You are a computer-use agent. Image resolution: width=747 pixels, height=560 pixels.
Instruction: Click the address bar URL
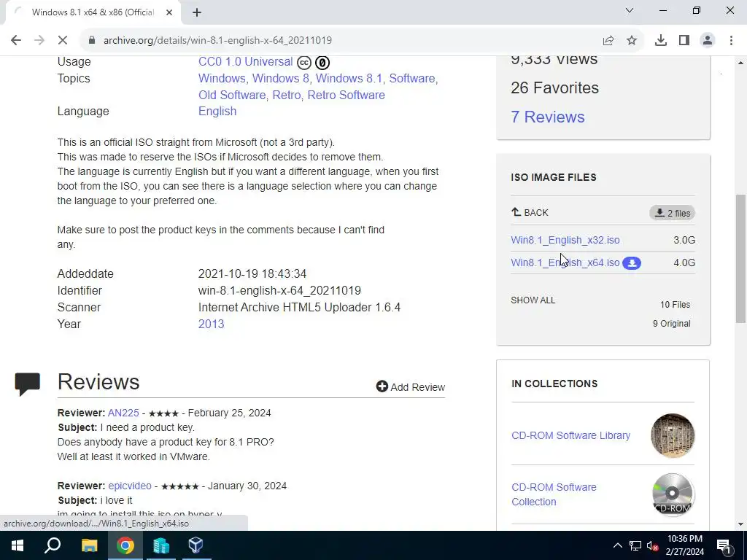(217, 41)
